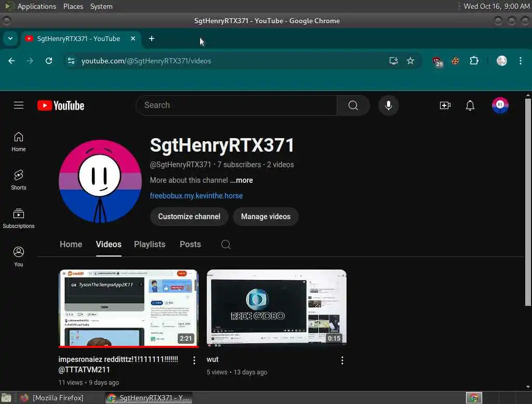Click the YouTube logo
The image size is (532, 404).
pos(61,105)
